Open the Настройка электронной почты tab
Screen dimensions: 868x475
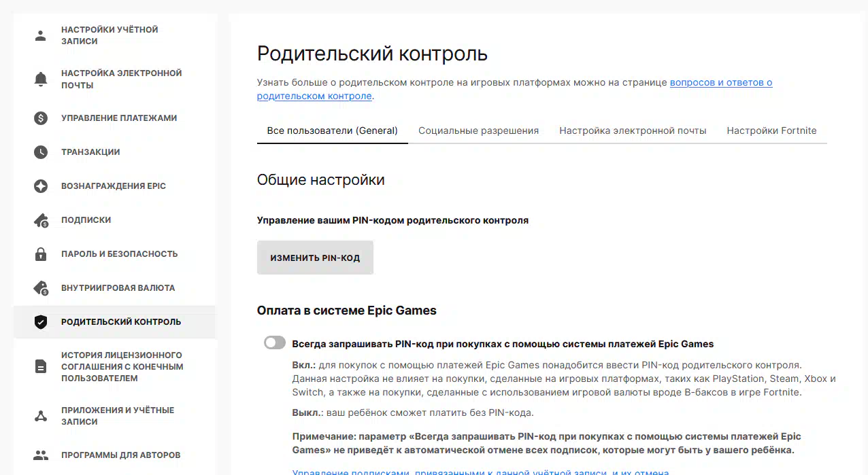click(x=633, y=130)
